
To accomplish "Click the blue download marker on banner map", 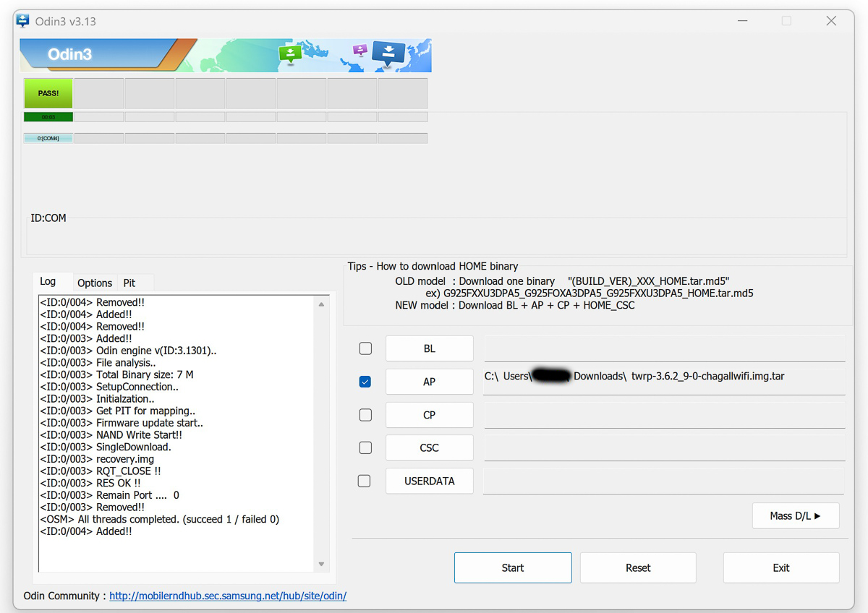I will [x=388, y=53].
